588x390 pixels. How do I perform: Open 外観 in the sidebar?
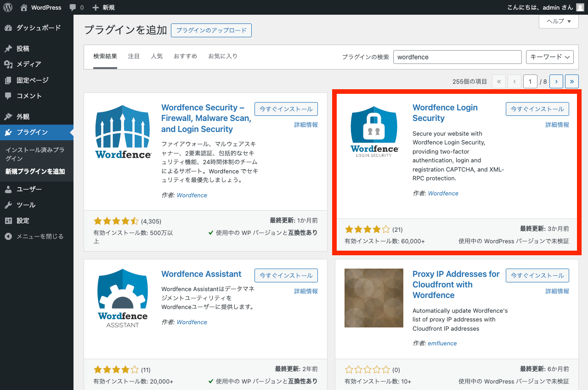pos(37,116)
